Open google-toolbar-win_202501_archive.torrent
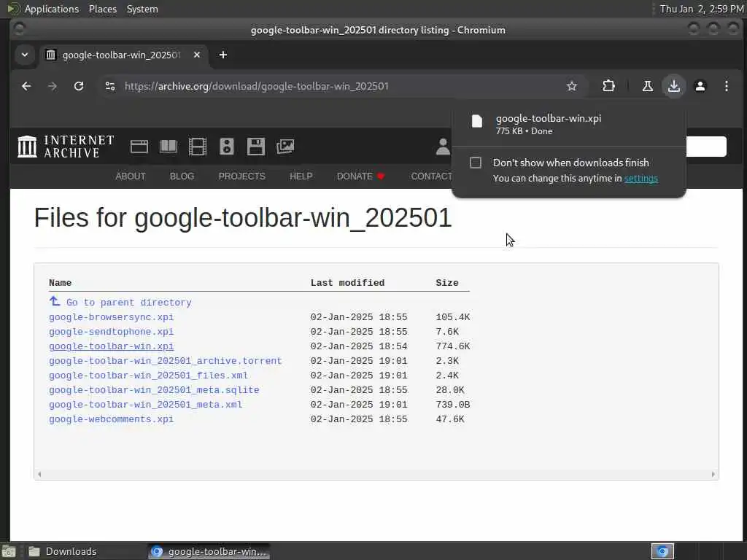The width and height of the screenshot is (747, 560). (x=166, y=361)
